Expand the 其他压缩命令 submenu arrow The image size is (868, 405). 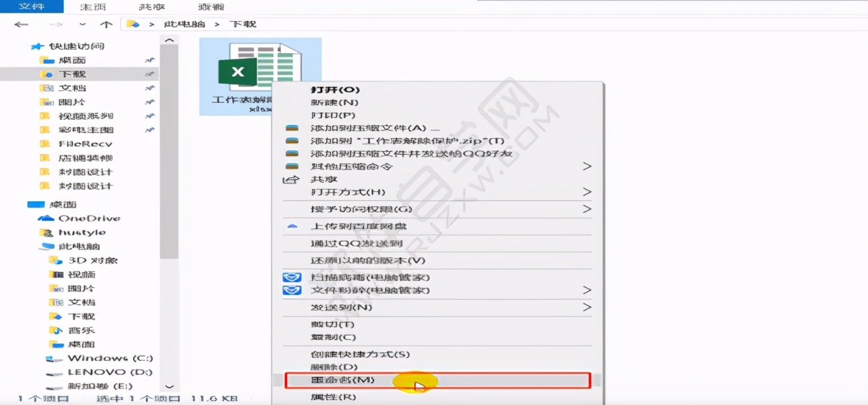pos(588,166)
